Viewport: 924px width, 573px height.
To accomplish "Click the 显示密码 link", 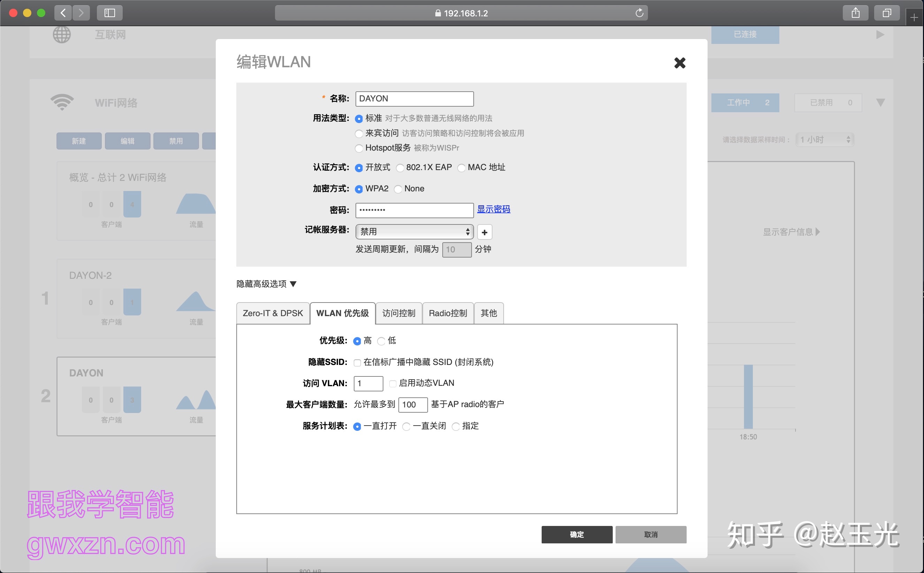I will point(493,209).
